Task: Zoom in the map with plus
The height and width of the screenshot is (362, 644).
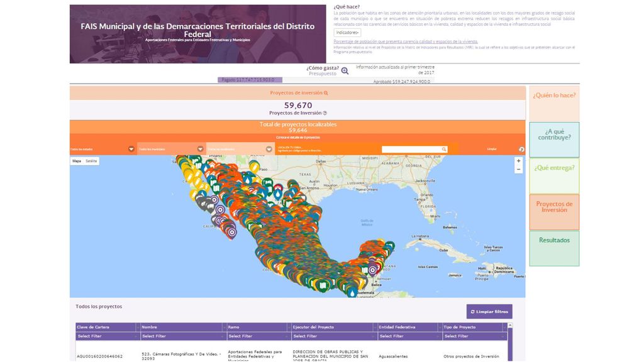Action: pyautogui.click(x=519, y=162)
